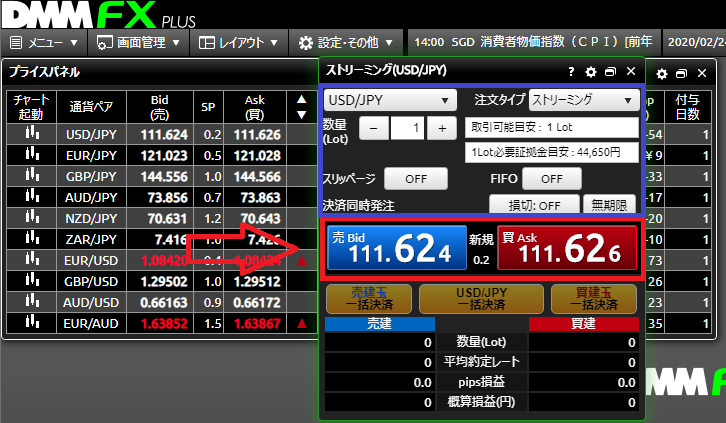
Task: Click sort up arrow in price panel header
Action: click(301, 99)
